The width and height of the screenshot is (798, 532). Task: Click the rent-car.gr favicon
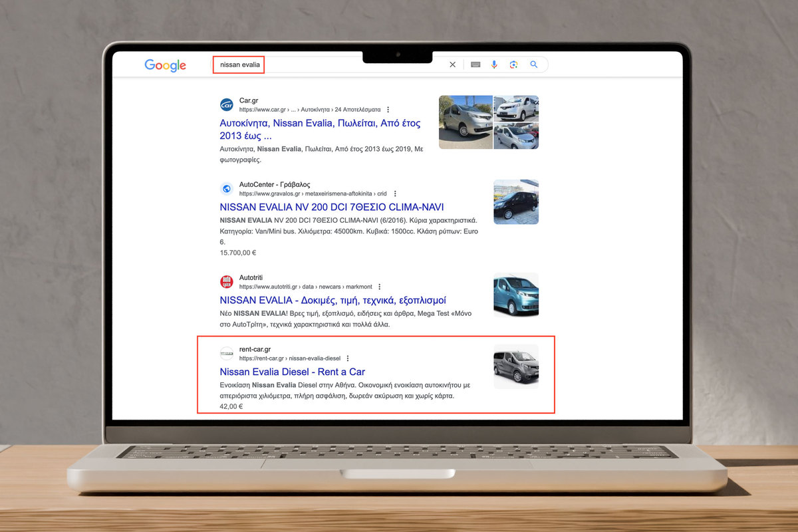(227, 353)
